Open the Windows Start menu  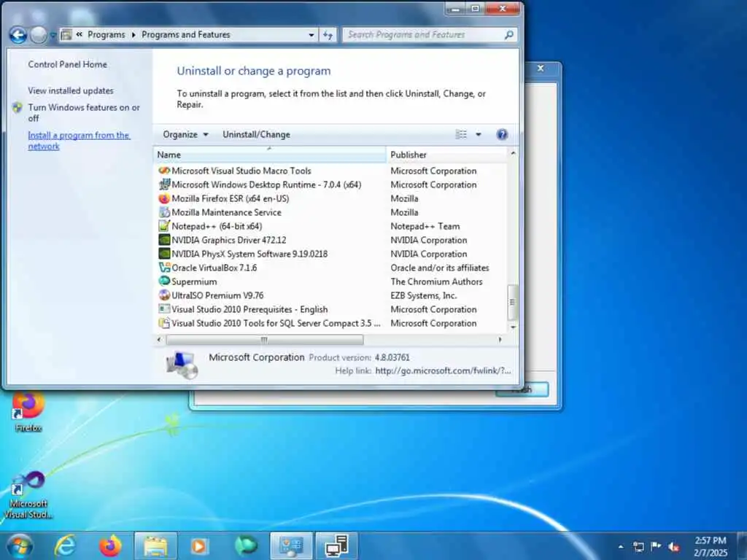[x=19, y=545]
